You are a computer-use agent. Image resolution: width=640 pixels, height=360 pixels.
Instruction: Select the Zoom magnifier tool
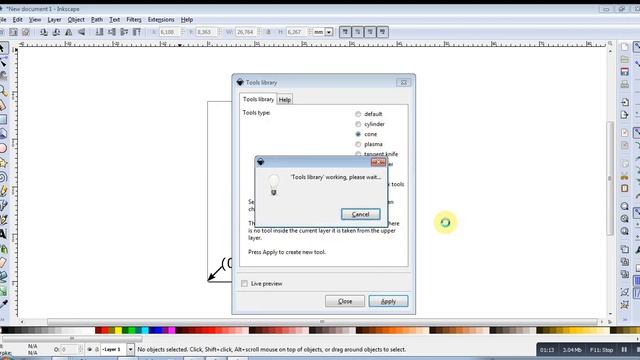point(3,91)
